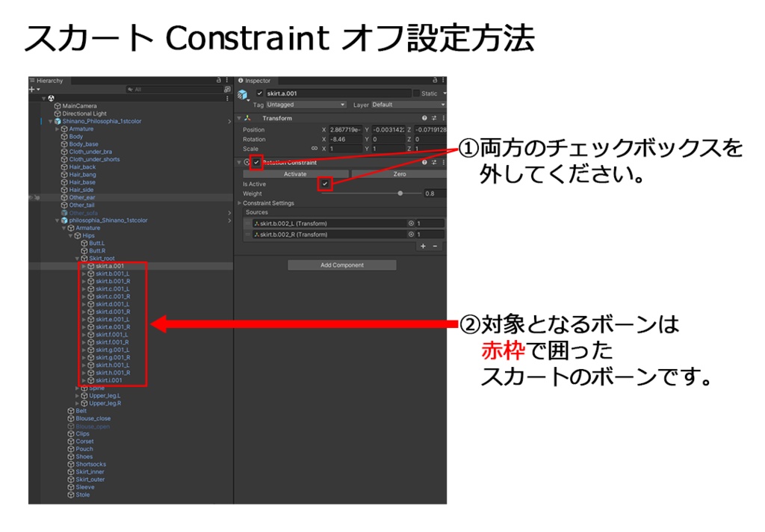Click the Weight value field 0.8
765x532 pixels.
[x=435, y=194]
